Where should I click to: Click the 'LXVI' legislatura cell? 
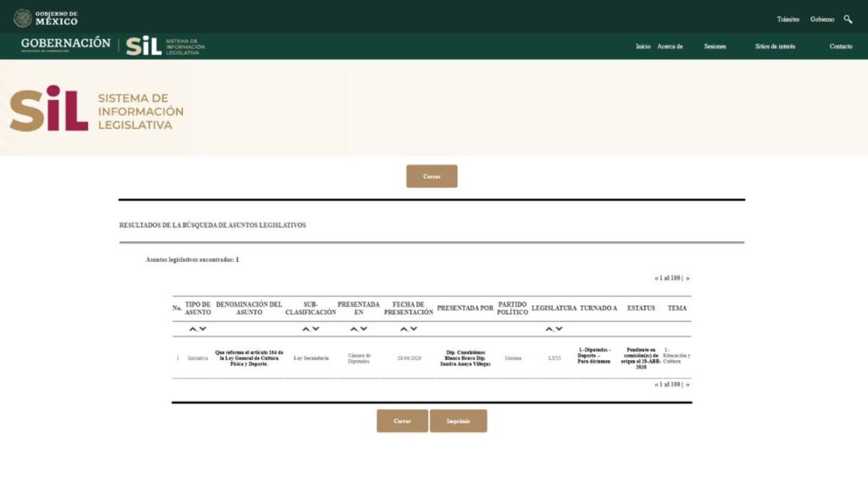(554, 358)
